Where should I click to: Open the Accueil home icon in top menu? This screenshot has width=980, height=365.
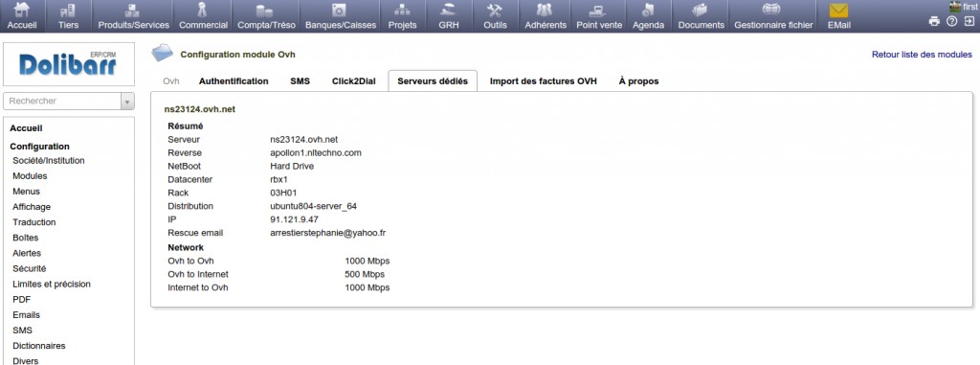coord(22,11)
